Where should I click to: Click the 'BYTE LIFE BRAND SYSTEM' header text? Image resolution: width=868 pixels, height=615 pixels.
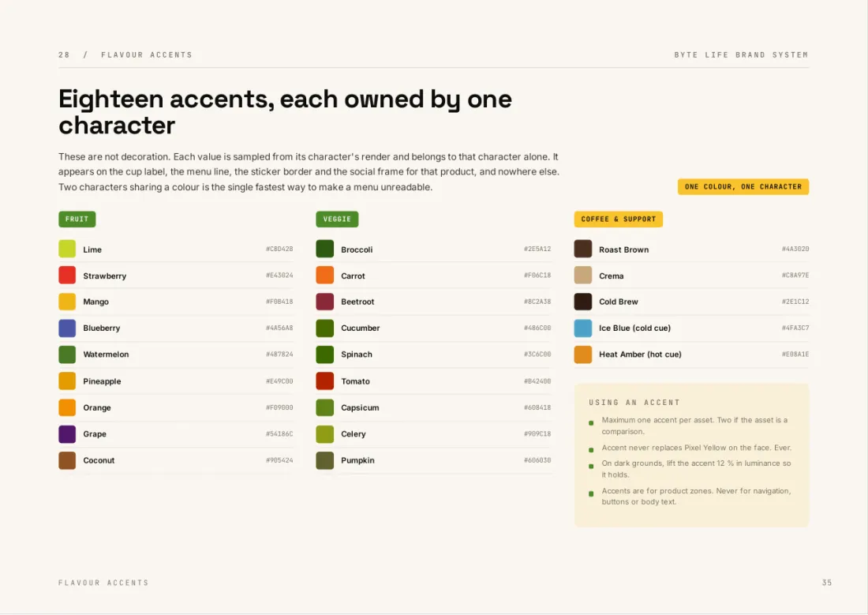(741, 54)
